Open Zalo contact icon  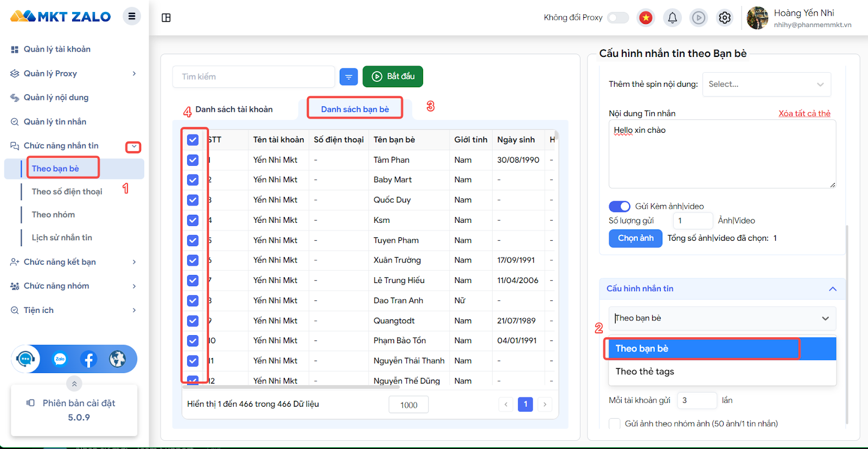click(60, 359)
